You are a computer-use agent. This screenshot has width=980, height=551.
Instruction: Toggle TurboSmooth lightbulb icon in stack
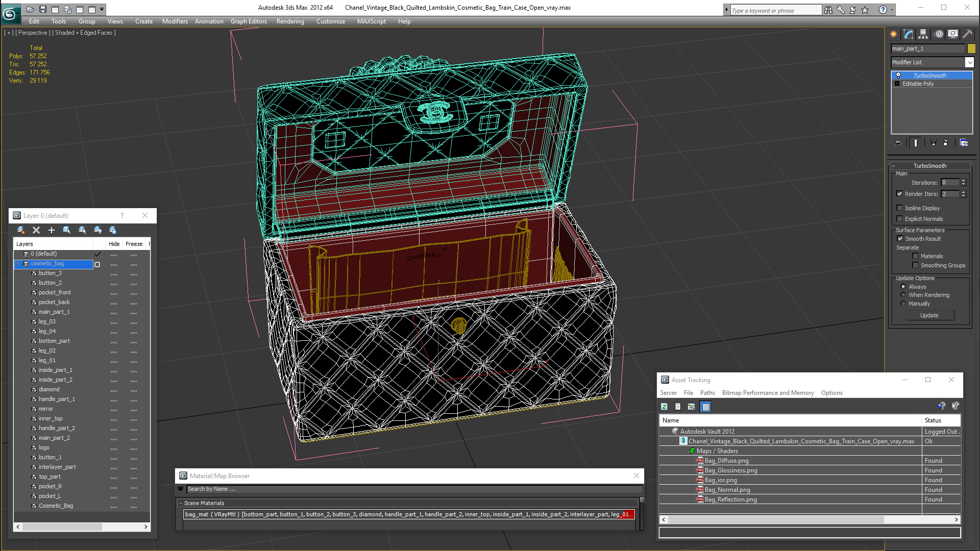pyautogui.click(x=898, y=76)
